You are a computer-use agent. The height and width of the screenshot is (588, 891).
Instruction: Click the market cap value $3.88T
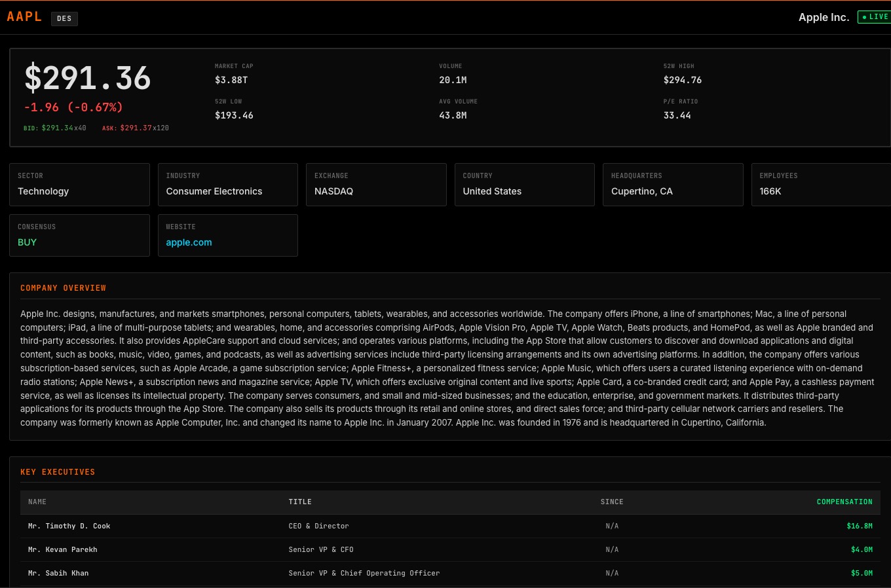point(231,80)
